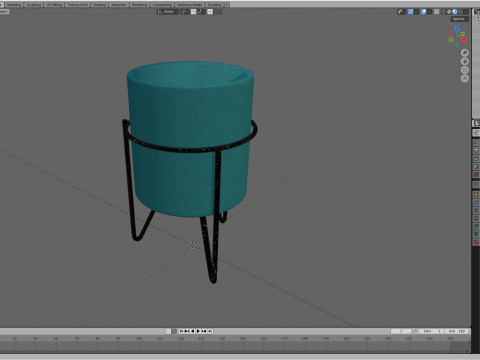
Task: Jump to the timeline end frame
Action: click(x=210, y=331)
